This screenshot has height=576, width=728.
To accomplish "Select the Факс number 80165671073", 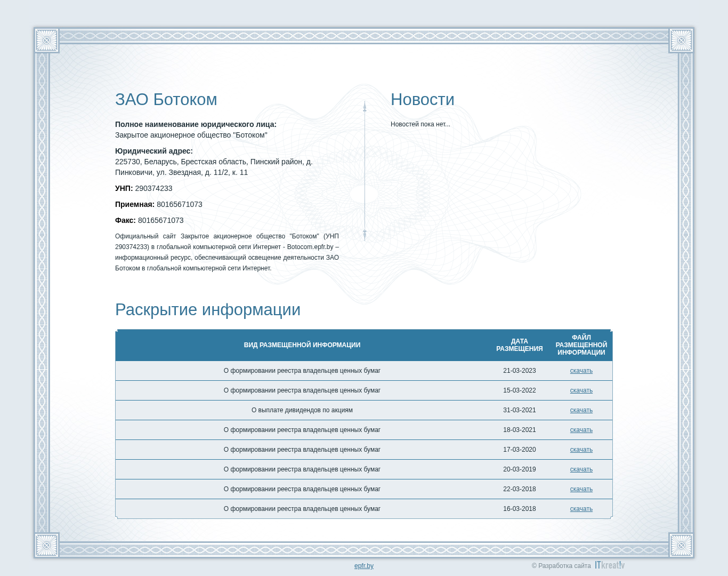I will 160,220.
